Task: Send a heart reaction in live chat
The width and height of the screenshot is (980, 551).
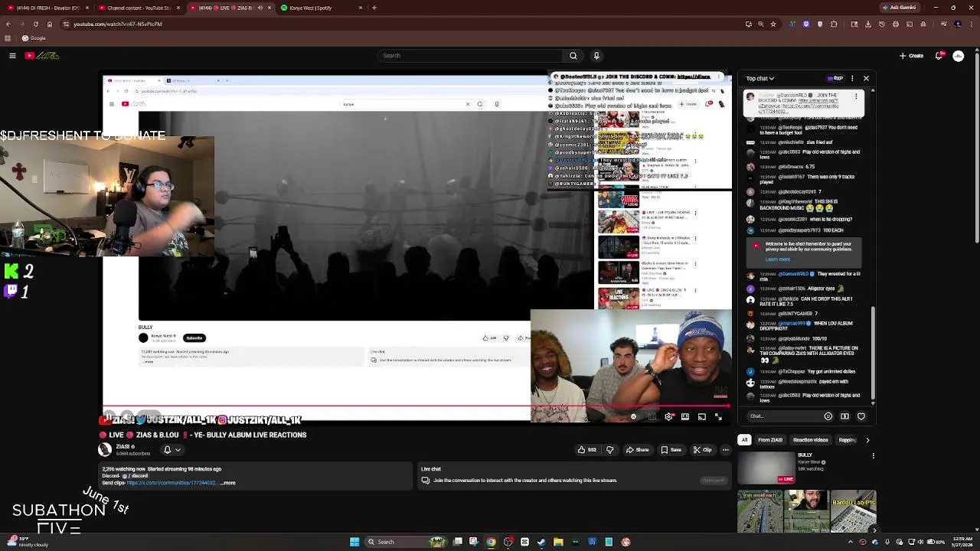Action: [x=861, y=416]
